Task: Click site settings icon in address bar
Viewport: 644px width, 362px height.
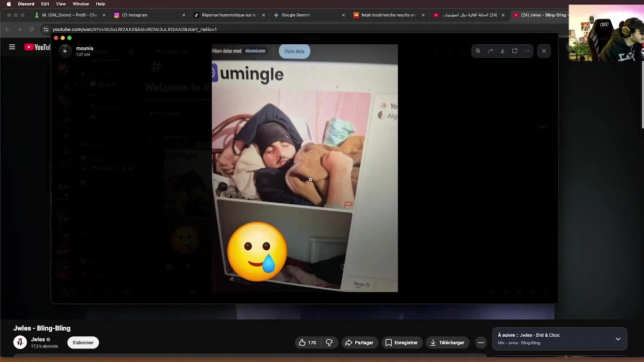Action: tap(46, 29)
